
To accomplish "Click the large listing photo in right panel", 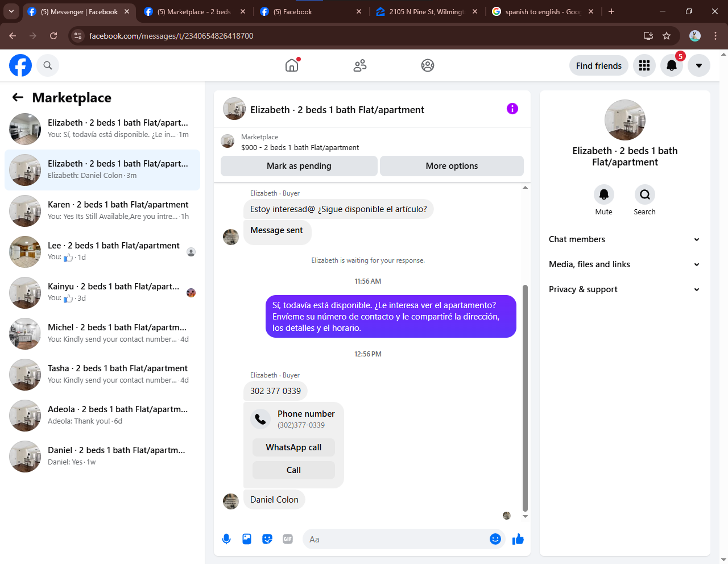I will point(625,120).
